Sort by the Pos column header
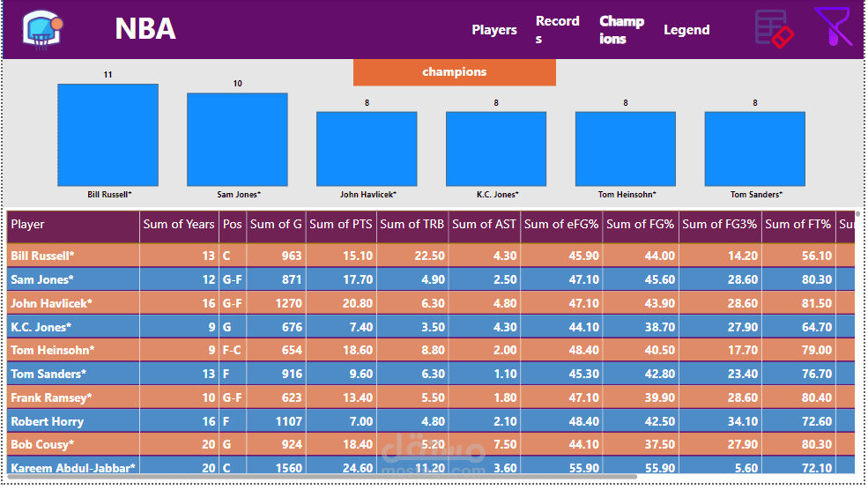Viewport: 868px width, 490px height. pyautogui.click(x=233, y=226)
